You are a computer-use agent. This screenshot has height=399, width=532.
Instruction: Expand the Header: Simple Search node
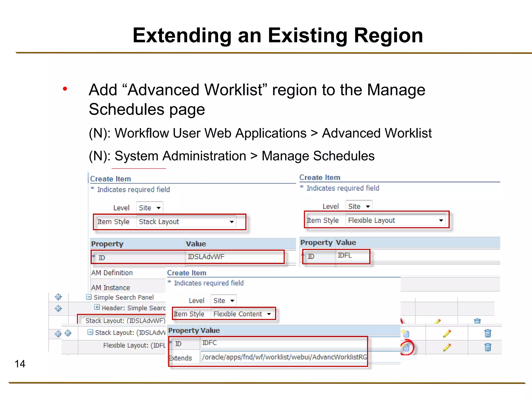97,307
